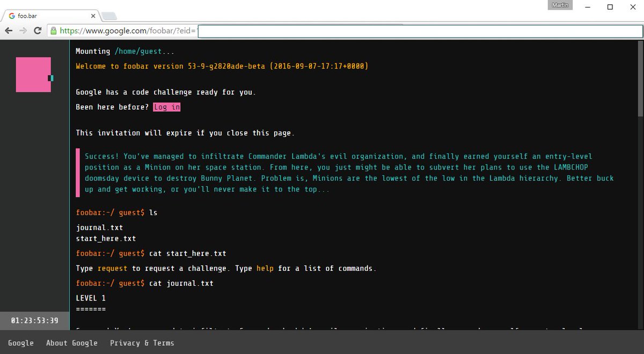Click the browser Forward arrow
Screen dimensions: 644x354
(23, 31)
